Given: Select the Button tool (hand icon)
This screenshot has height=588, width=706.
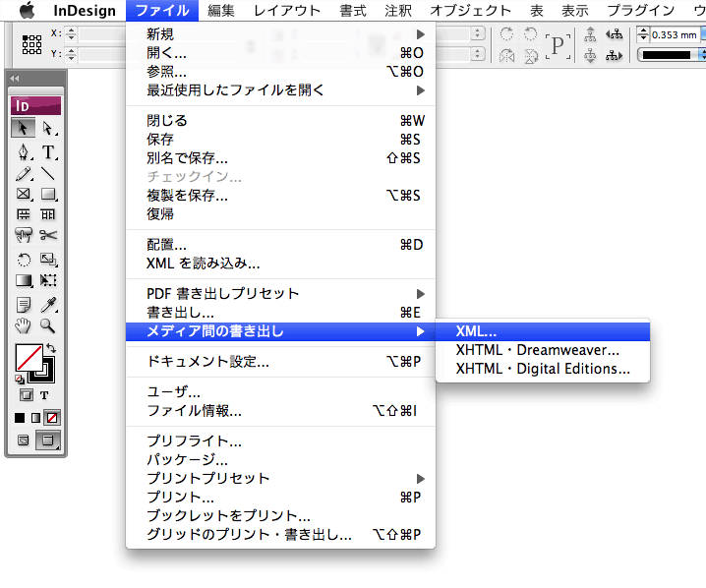Looking at the screenshot, I should [23, 235].
